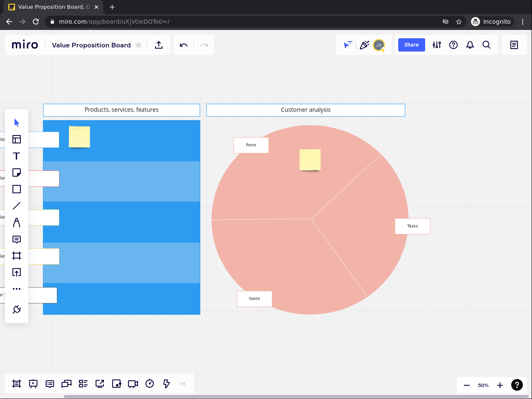Click the Value Proposition Board title

click(91, 45)
